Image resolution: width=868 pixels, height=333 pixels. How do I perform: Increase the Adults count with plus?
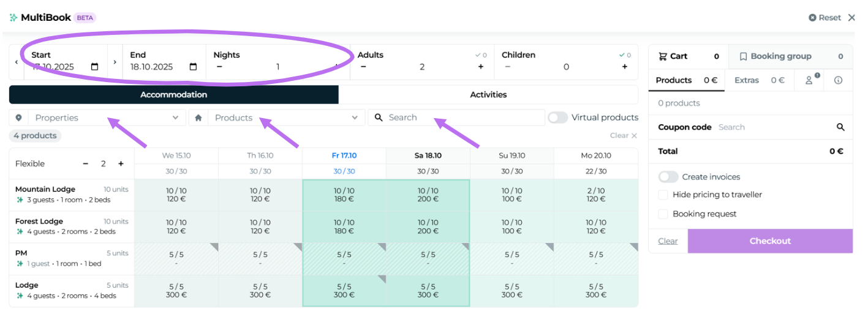click(x=481, y=67)
